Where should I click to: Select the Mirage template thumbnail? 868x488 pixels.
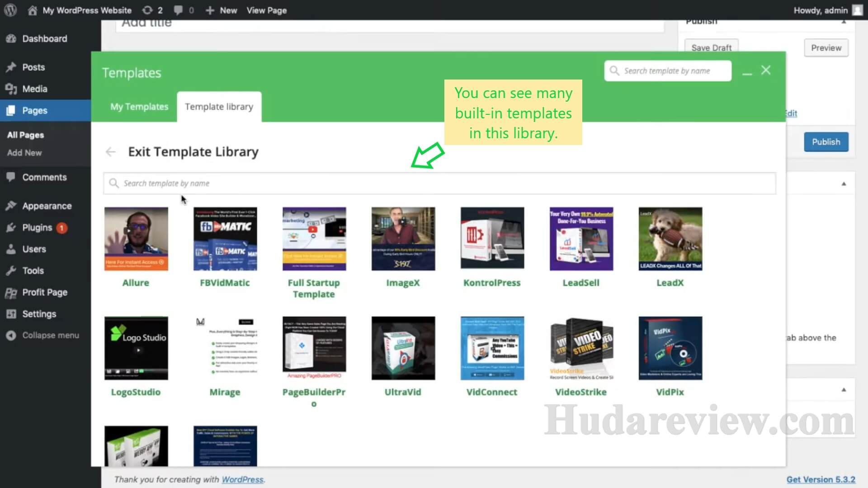click(225, 348)
